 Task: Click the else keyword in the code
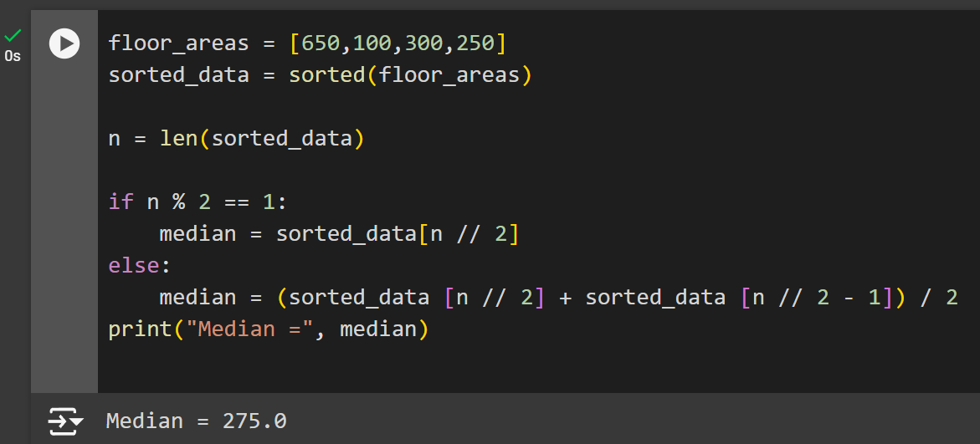click(134, 265)
